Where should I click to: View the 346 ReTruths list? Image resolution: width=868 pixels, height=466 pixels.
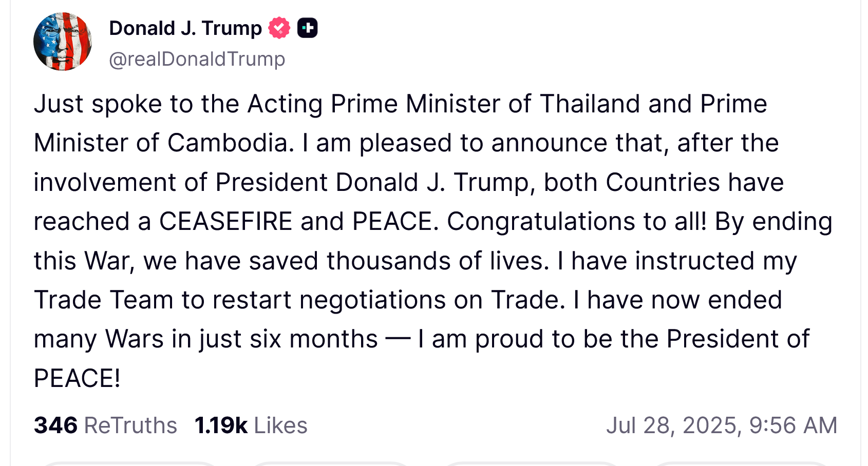[105, 425]
